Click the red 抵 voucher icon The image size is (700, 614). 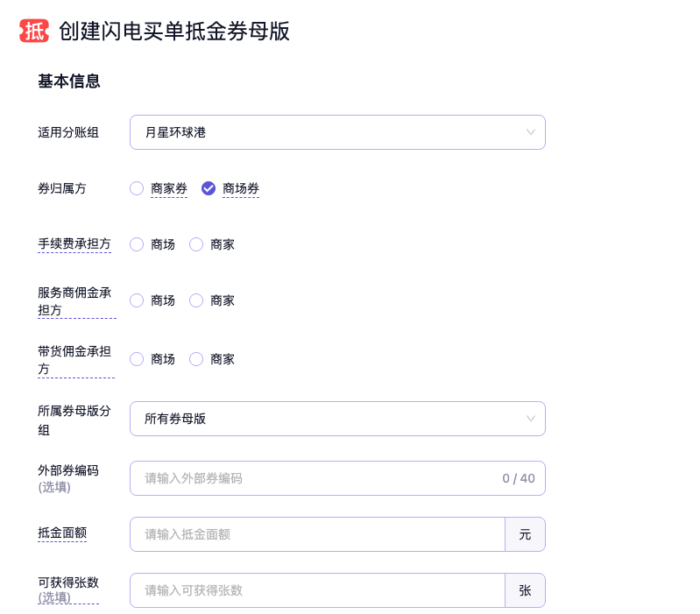click(34, 32)
